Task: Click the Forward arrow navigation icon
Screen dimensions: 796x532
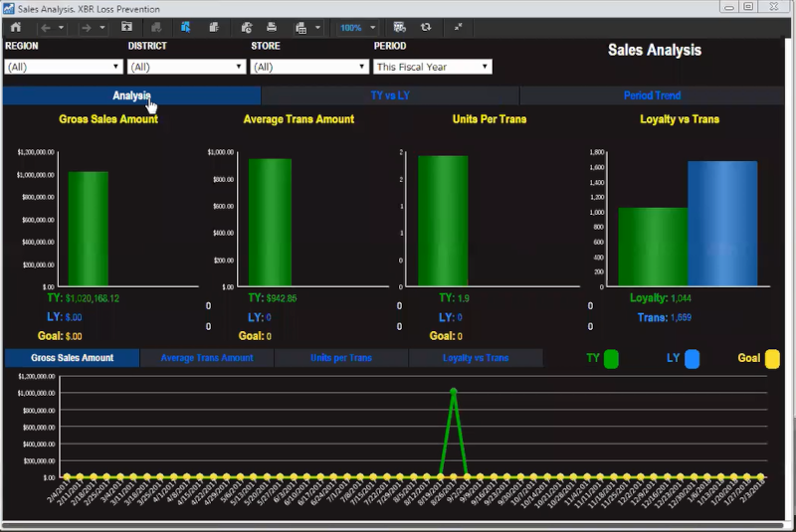Action: click(x=87, y=28)
